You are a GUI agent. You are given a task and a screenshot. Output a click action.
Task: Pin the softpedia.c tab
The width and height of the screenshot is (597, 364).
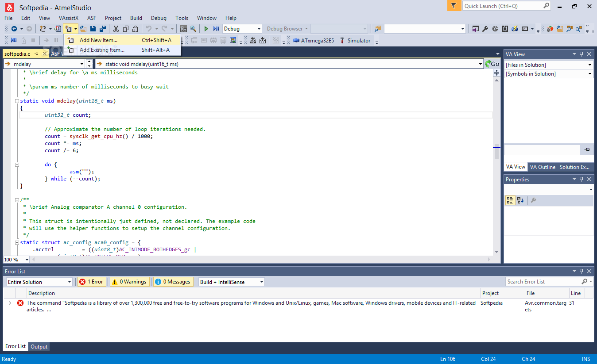pos(36,54)
